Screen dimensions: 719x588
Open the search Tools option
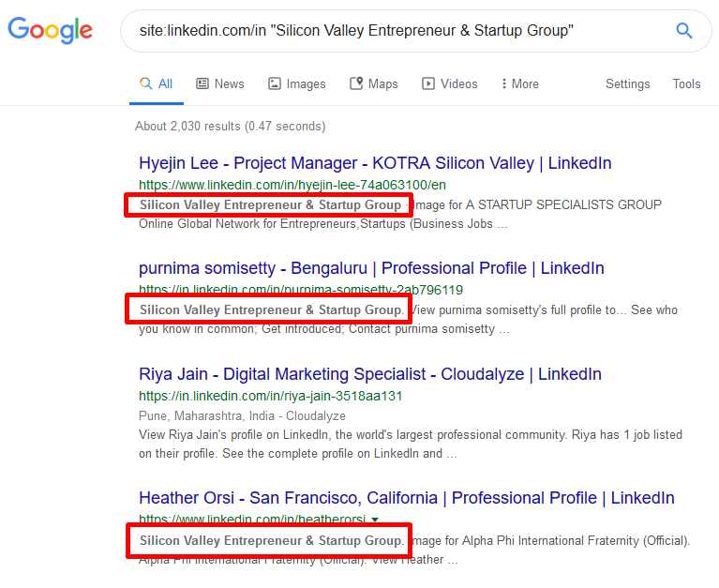(686, 84)
